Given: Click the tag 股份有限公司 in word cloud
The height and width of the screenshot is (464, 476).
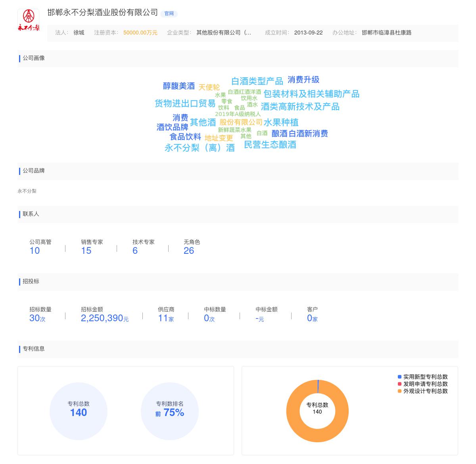Looking at the screenshot, I should coord(241,122).
